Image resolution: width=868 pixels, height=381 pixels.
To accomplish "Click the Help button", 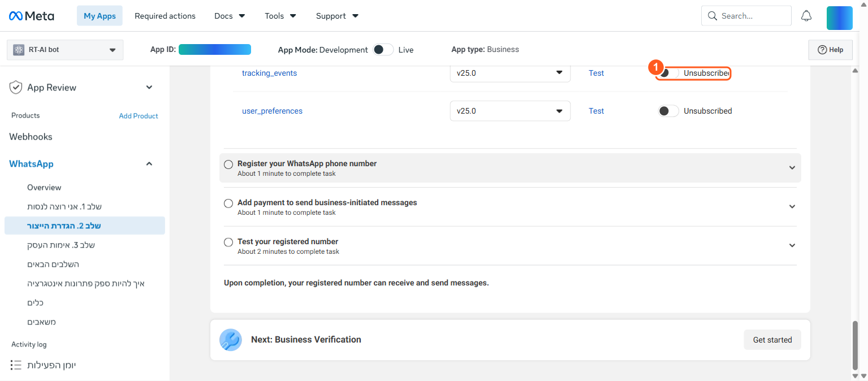I will [x=830, y=50].
